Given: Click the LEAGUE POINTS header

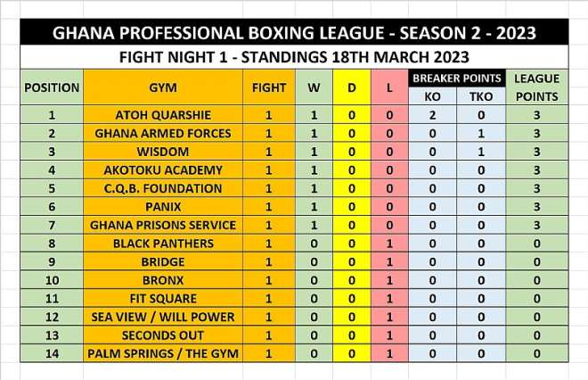Looking at the screenshot, I should (537, 87).
